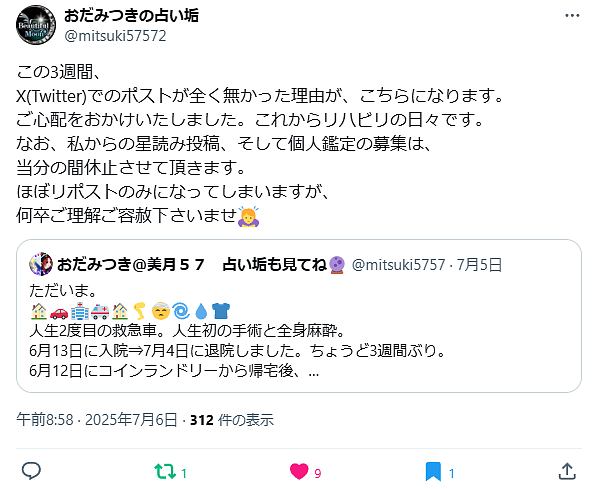Toggle the blue bookmark icon
The image size is (592, 489).
pyautogui.click(x=433, y=472)
